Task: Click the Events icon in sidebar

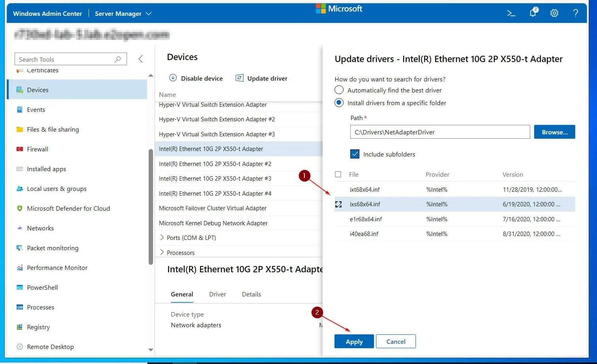Action: pyautogui.click(x=20, y=109)
